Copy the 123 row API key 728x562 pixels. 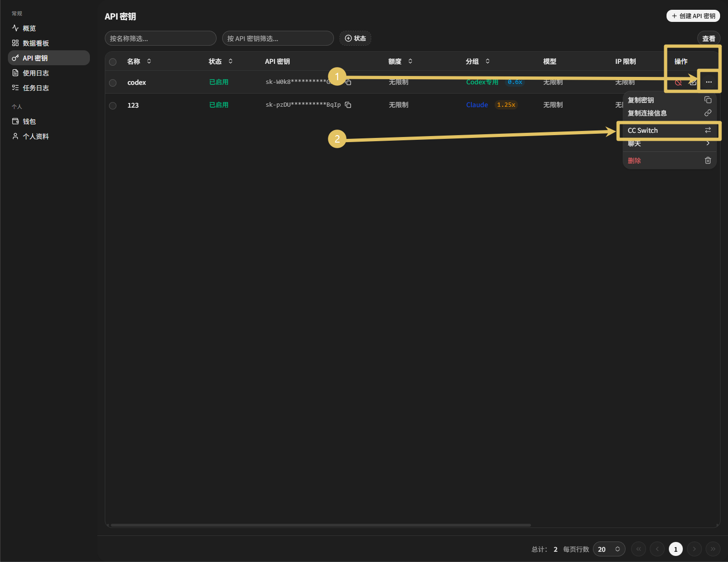(x=348, y=105)
